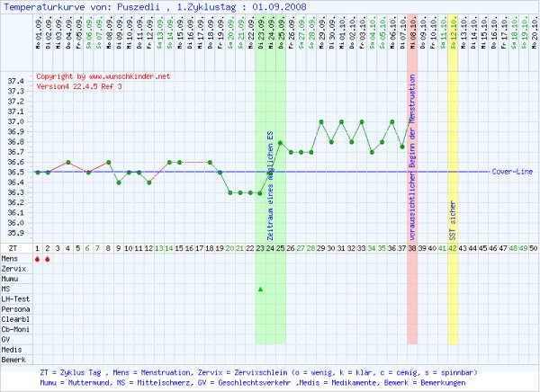Click cycle day 50 in ZT row
This screenshot has height=392, width=540.
pyautogui.click(x=534, y=247)
